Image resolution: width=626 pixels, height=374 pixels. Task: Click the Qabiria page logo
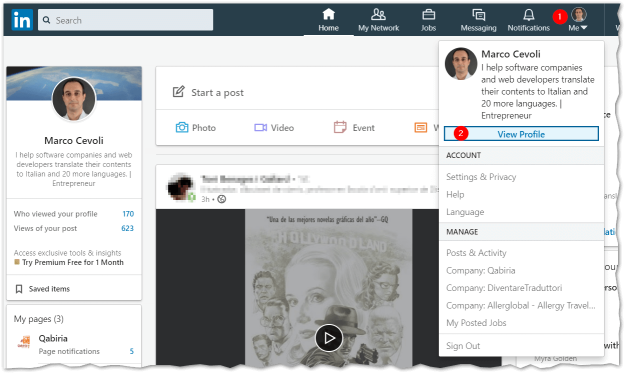(24, 342)
